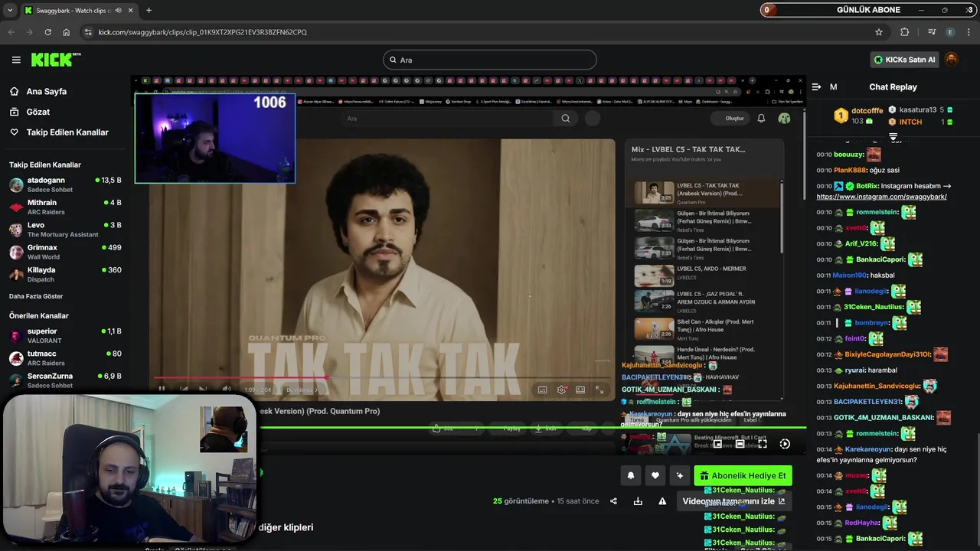Screen dimensions: 980x551
Task: Toggle follow with the heart button
Action: point(655,475)
